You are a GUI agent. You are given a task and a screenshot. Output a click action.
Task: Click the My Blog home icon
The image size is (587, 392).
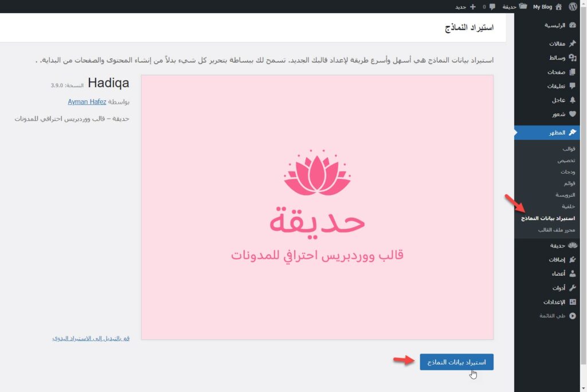coord(558,7)
